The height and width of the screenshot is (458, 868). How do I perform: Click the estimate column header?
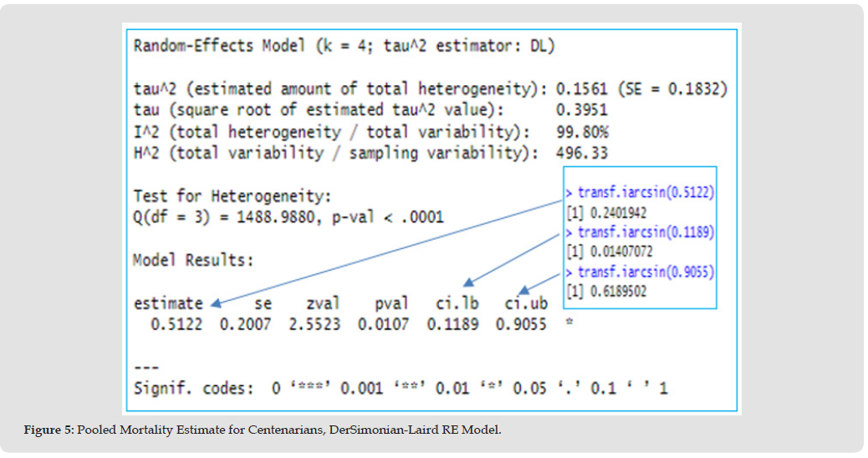coord(168,303)
